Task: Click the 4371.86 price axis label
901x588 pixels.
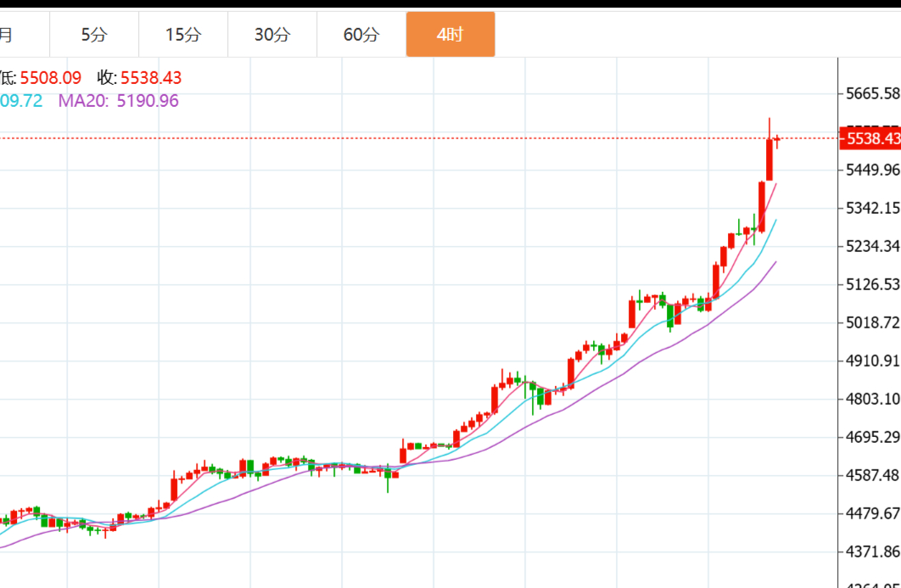Action: 873,552
